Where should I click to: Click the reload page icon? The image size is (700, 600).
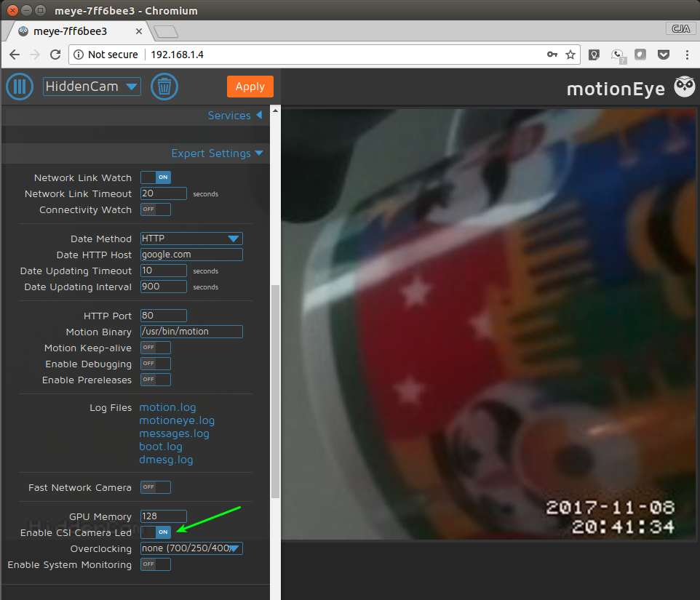pos(55,54)
